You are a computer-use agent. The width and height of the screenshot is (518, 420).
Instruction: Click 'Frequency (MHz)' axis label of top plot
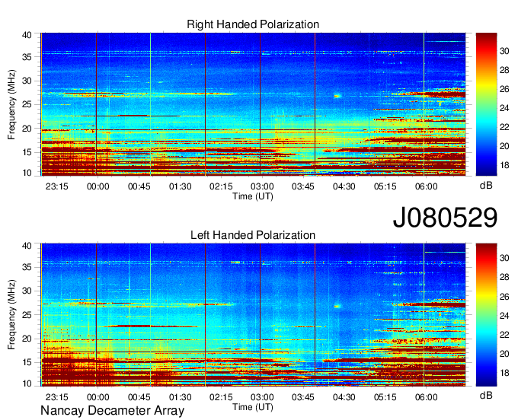(11, 104)
